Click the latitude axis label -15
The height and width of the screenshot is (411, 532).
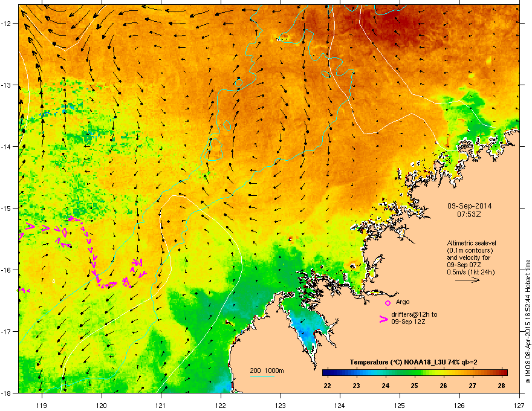pos(6,208)
